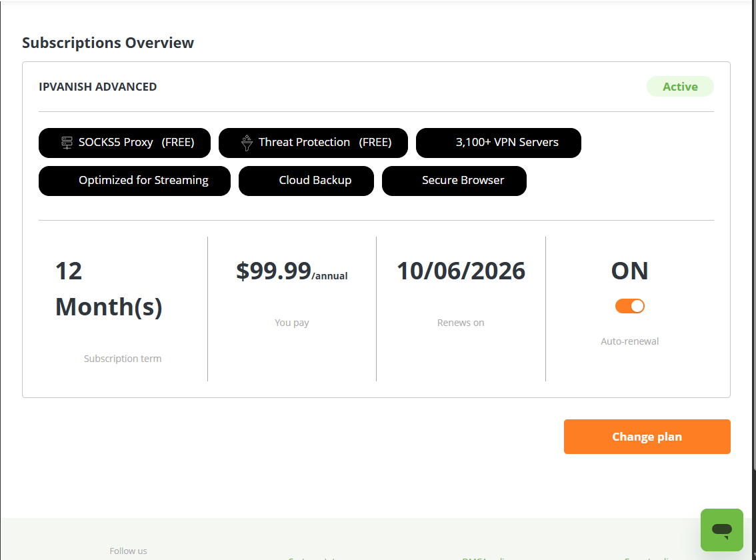Click the Optimized for Streaming pill
This screenshot has height=560, width=756.
pos(135,181)
